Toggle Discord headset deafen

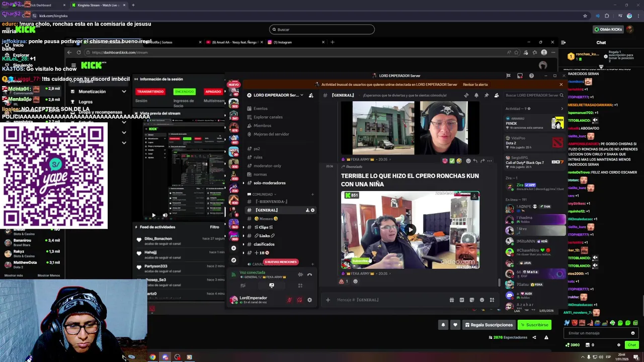point(299,300)
